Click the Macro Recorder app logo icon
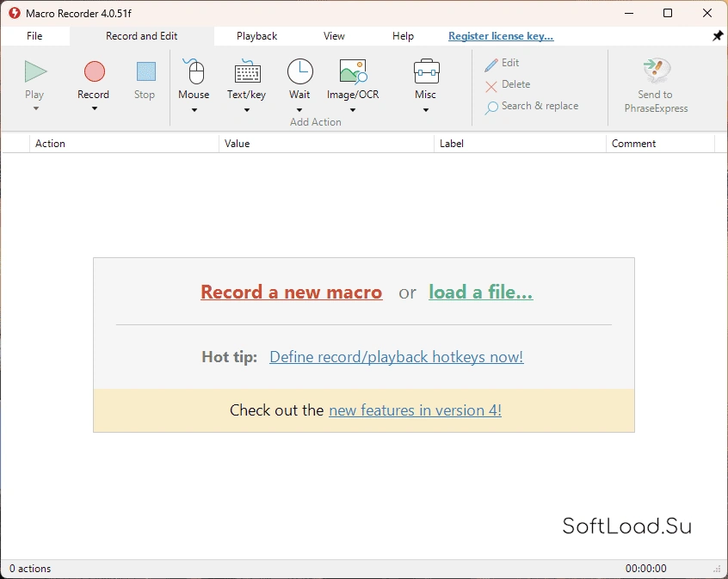 pyautogui.click(x=15, y=13)
